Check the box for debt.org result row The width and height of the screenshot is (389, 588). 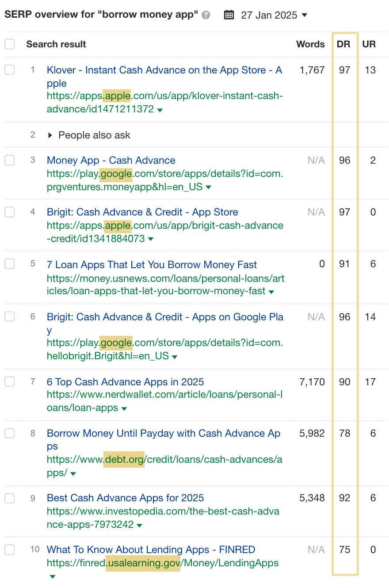click(9, 434)
